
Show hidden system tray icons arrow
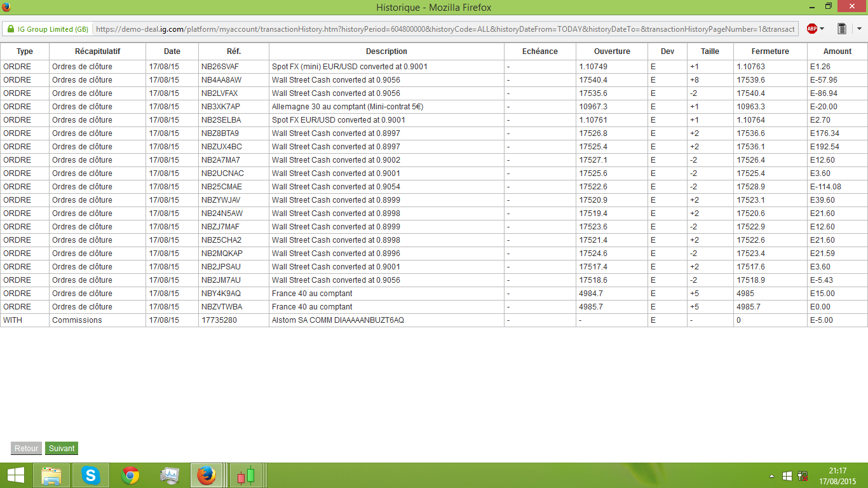(771, 476)
